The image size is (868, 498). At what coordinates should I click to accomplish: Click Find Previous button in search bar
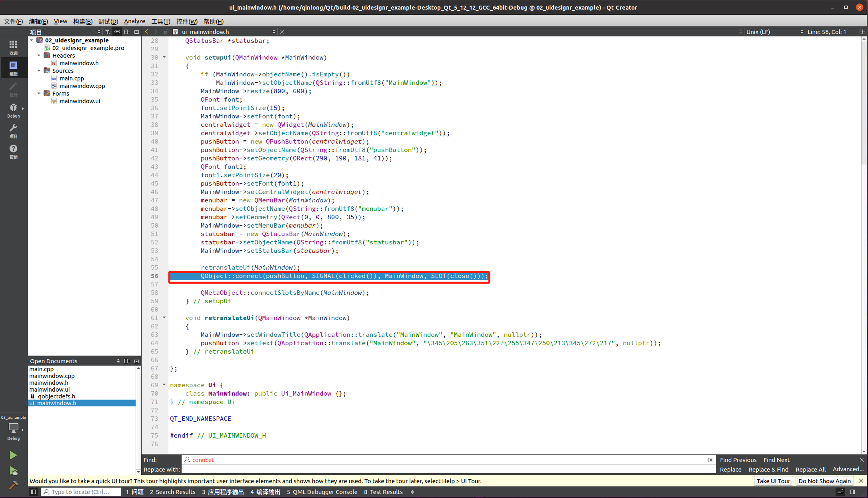point(738,459)
